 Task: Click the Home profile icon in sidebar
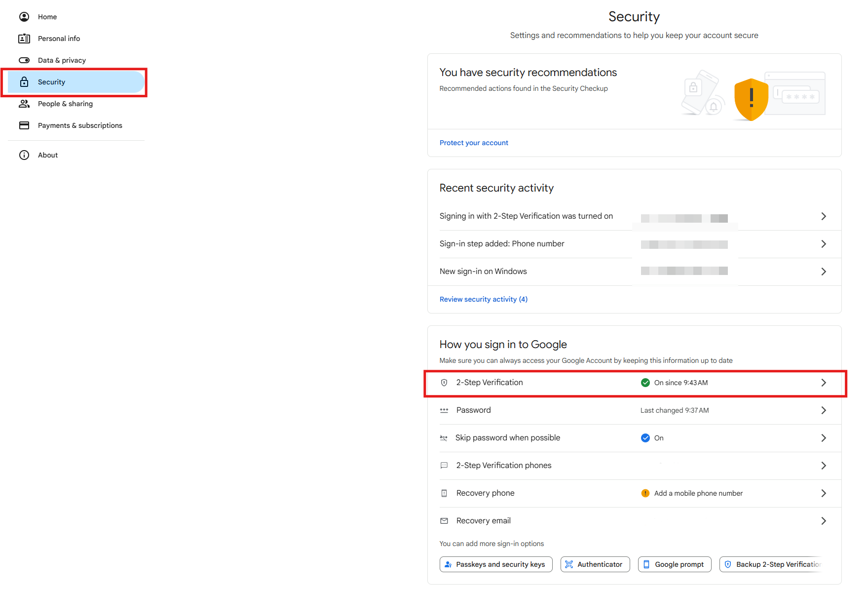tap(24, 17)
